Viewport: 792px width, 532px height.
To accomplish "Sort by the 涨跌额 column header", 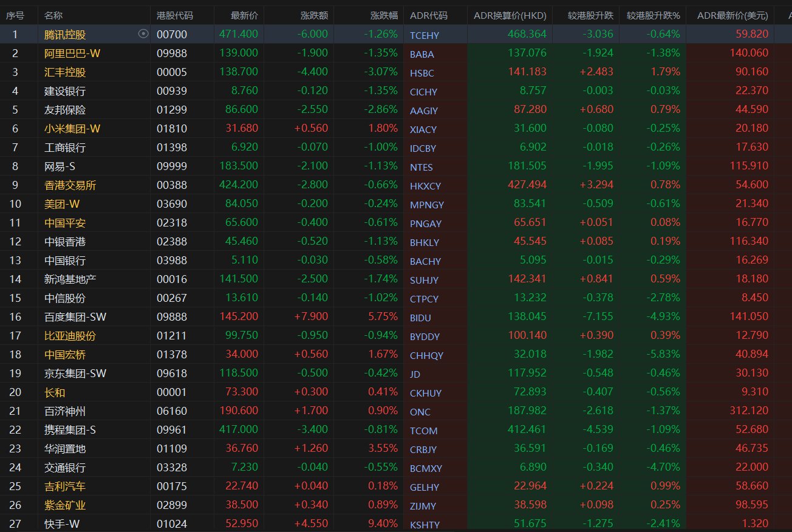I will 314,15.
